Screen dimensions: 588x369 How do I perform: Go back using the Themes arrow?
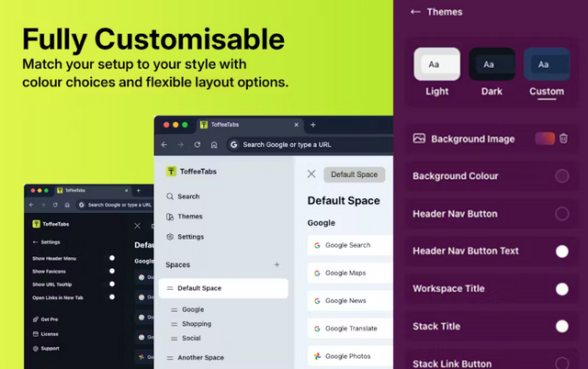[x=415, y=12]
